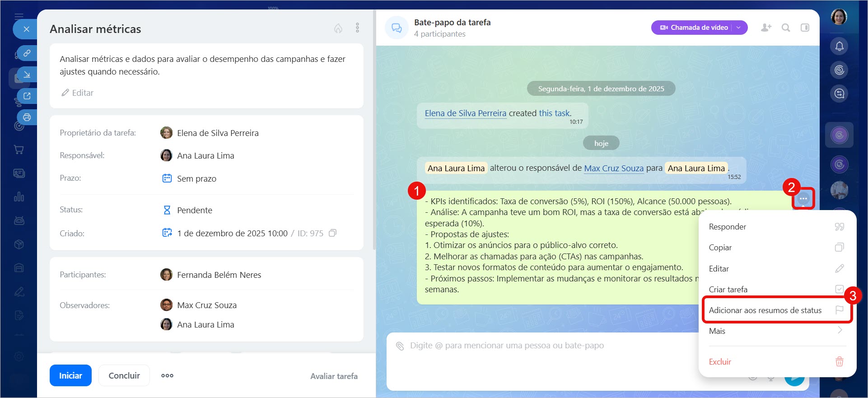Click the Concluir button
Viewport: 868px width, 398px height.
pos(124,375)
